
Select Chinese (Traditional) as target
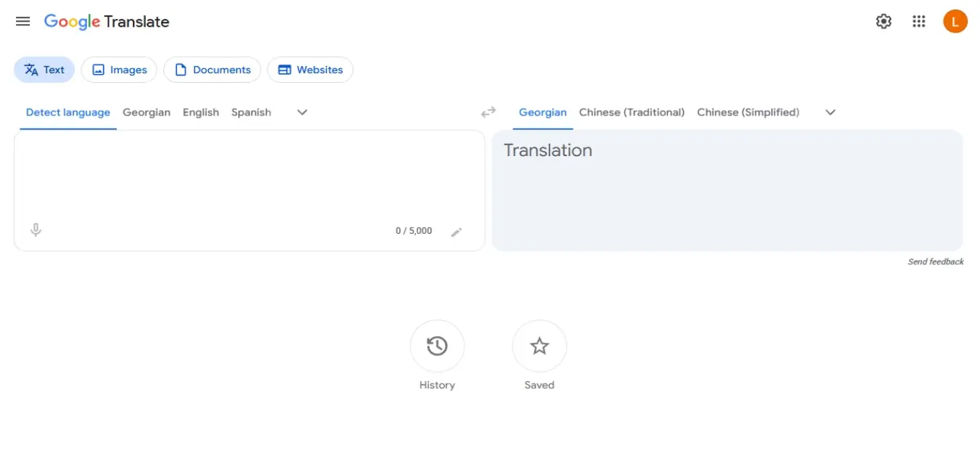point(632,113)
